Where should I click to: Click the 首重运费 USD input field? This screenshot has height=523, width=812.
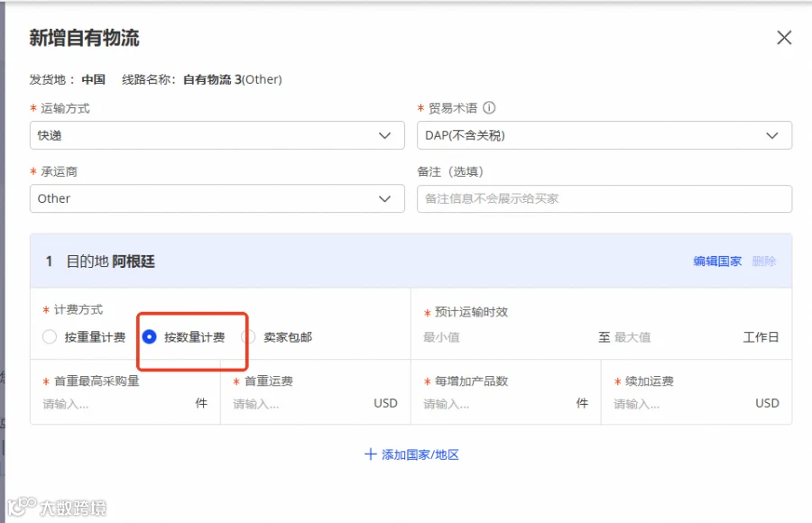(300, 404)
